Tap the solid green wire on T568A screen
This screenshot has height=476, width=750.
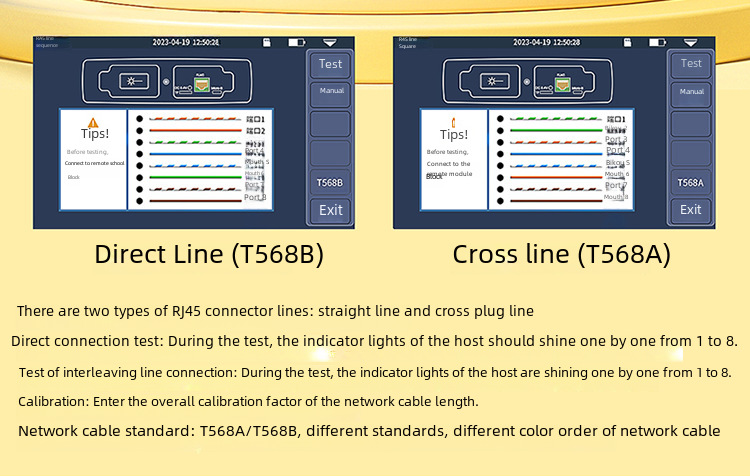point(556,130)
